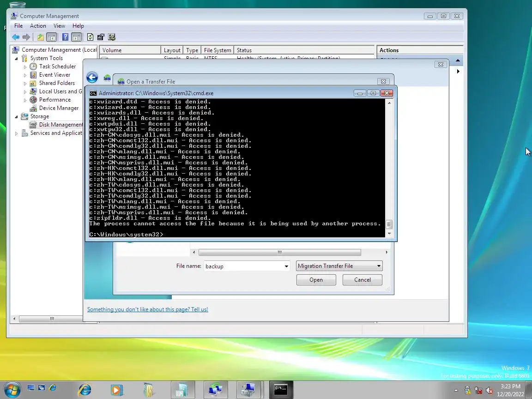The height and width of the screenshot is (399, 532).
Task: Click the Action Center flag tray icon
Action: coord(467,390)
